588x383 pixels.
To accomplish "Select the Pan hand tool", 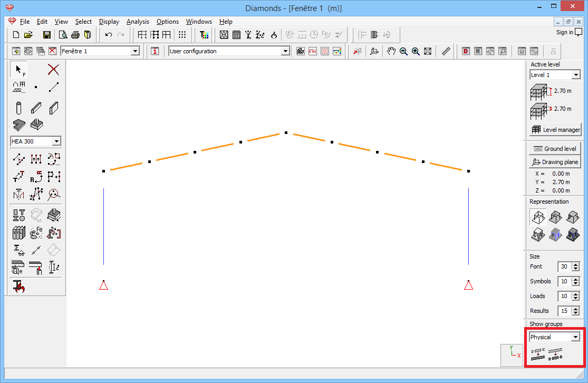I will [x=391, y=51].
